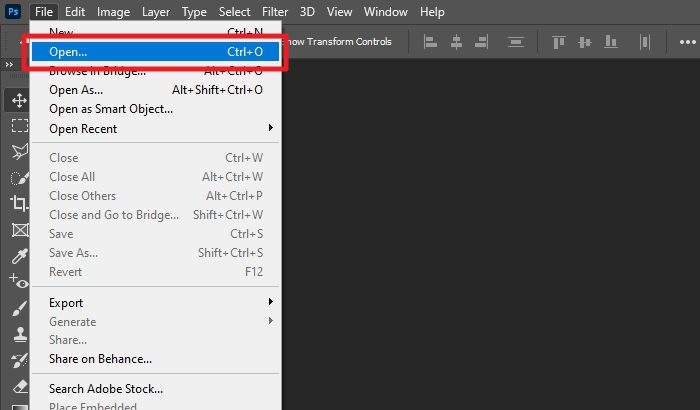The width and height of the screenshot is (700, 410).
Task: Open the Select menu
Action: coord(234,12)
